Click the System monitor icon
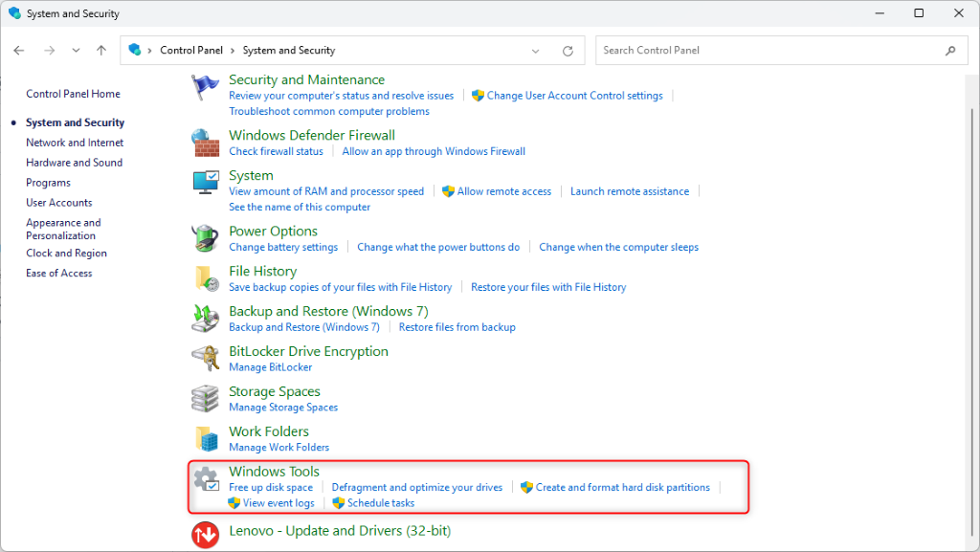980x552 pixels. pos(205,183)
